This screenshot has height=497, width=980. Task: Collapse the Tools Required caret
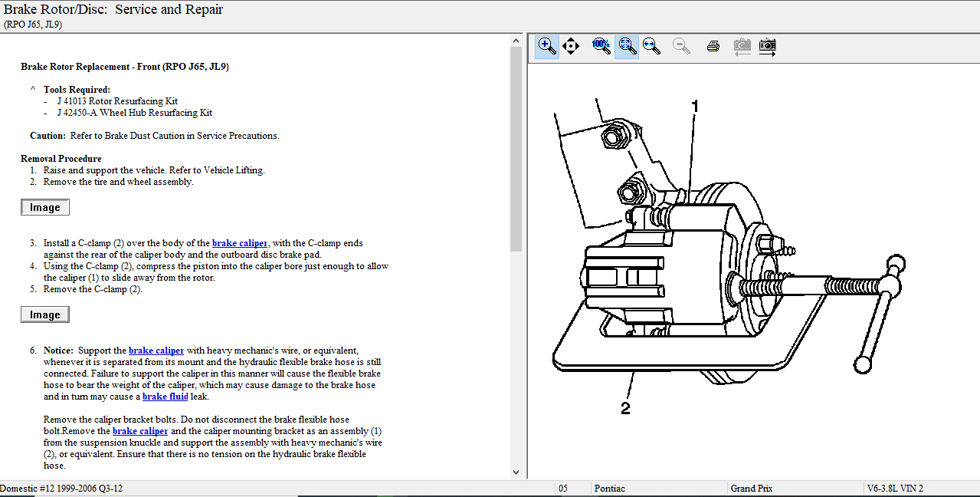click(x=33, y=90)
